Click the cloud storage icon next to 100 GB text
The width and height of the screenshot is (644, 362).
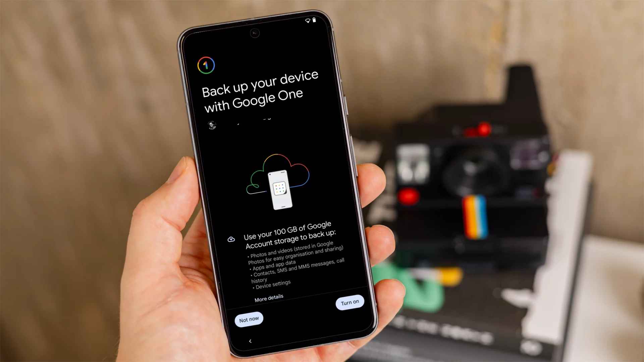[230, 239]
